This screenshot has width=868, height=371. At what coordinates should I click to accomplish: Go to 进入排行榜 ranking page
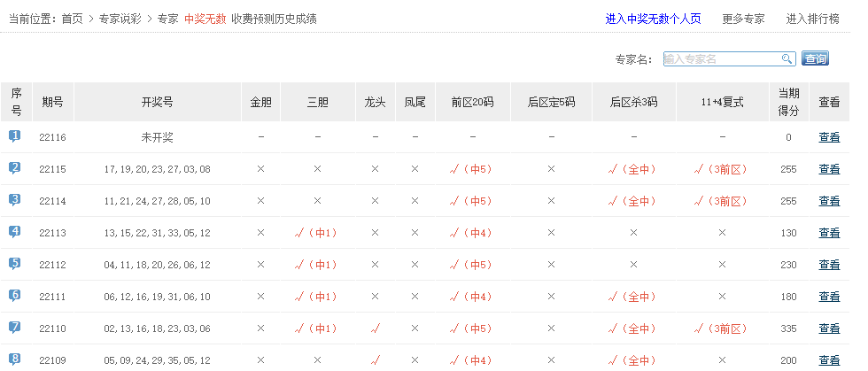pyautogui.click(x=812, y=19)
